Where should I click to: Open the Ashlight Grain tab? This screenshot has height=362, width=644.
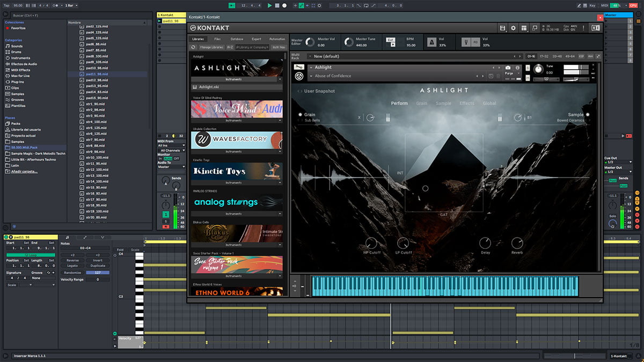(x=422, y=104)
